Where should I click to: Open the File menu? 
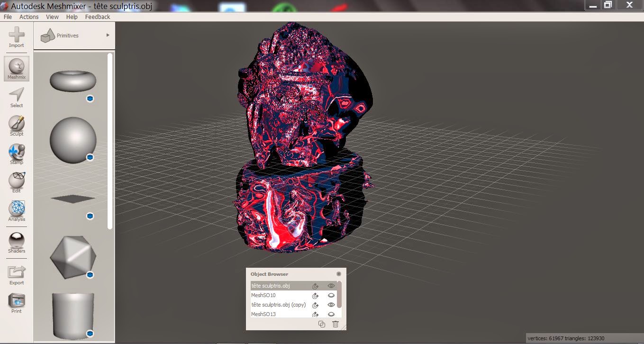point(8,17)
